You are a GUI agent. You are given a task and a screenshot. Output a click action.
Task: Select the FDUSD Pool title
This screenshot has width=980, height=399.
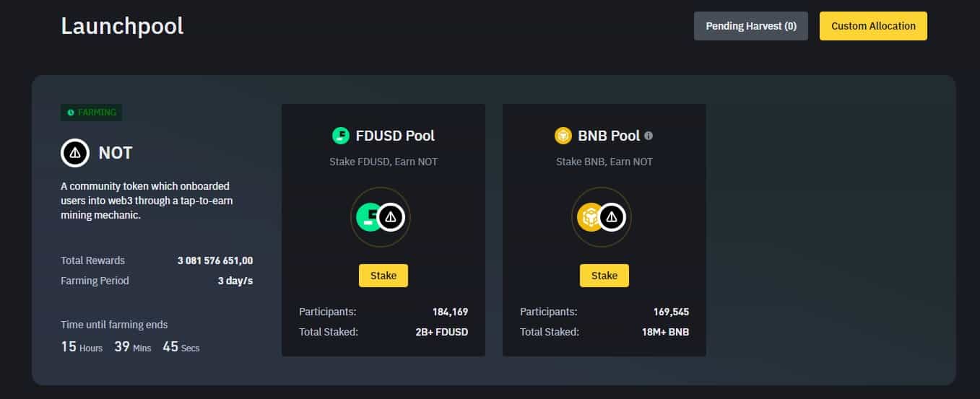(395, 136)
